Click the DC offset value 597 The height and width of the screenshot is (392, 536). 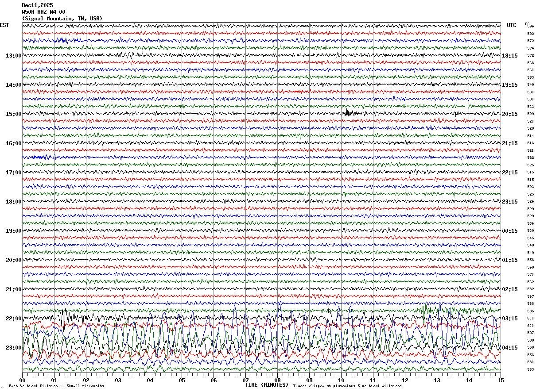531,333
